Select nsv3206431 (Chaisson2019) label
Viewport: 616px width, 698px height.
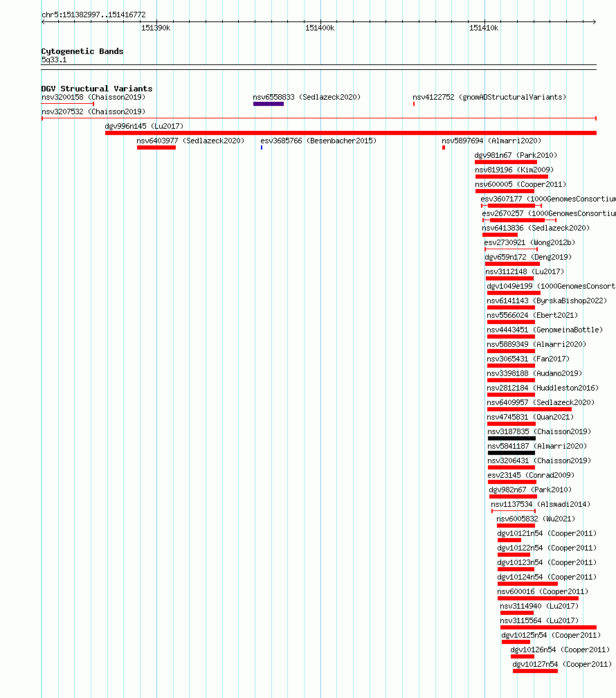point(539,460)
